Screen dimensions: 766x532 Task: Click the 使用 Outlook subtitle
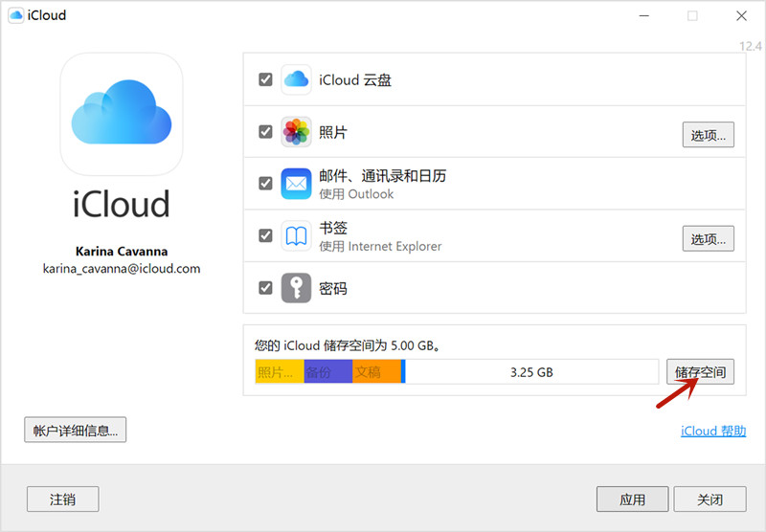click(356, 194)
